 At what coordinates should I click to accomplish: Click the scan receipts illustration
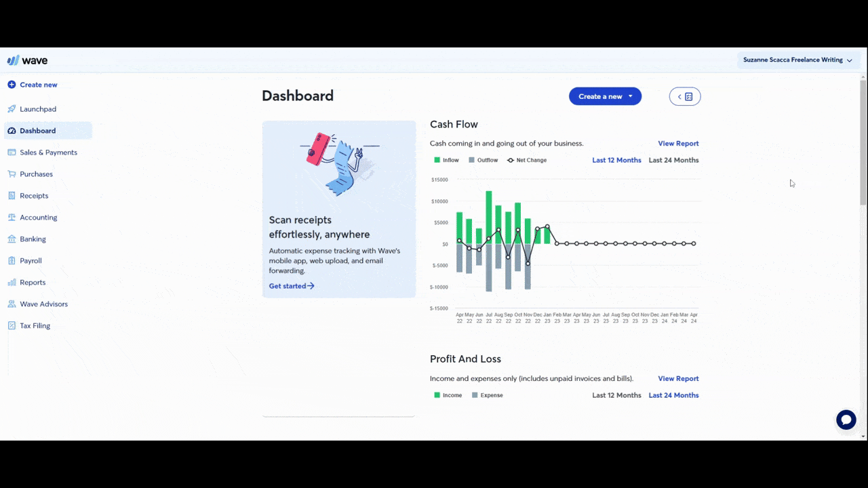click(x=339, y=163)
